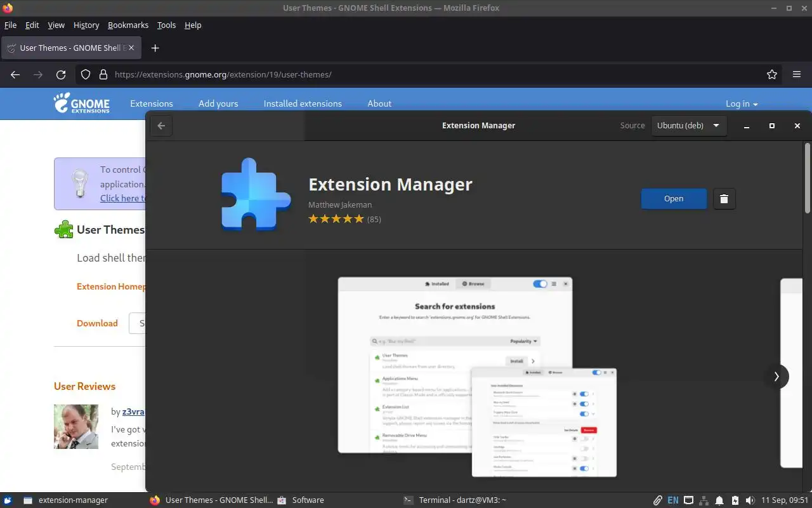Click the User Themes green puzzle icon
The height and width of the screenshot is (508, 812).
click(64, 229)
